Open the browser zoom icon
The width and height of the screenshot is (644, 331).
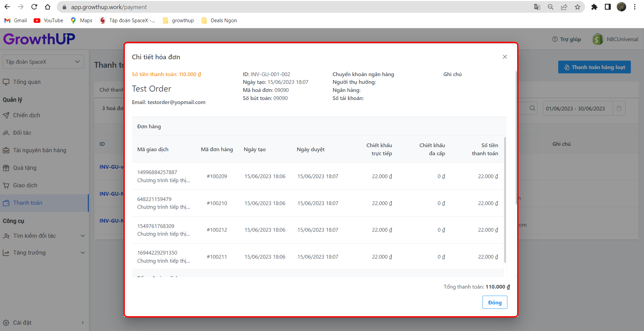click(x=550, y=7)
